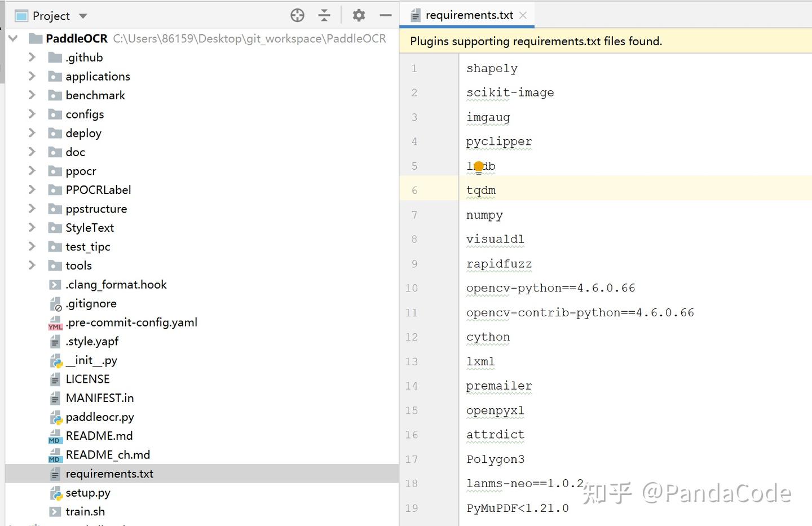Click the Collapse All icon in Project toolbar
812x526 pixels.
(324, 15)
